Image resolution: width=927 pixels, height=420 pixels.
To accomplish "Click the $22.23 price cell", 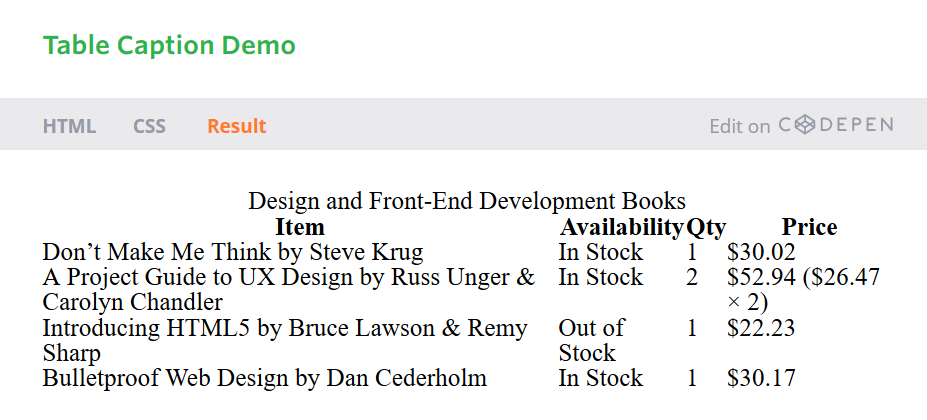I will pyautogui.click(x=761, y=328).
